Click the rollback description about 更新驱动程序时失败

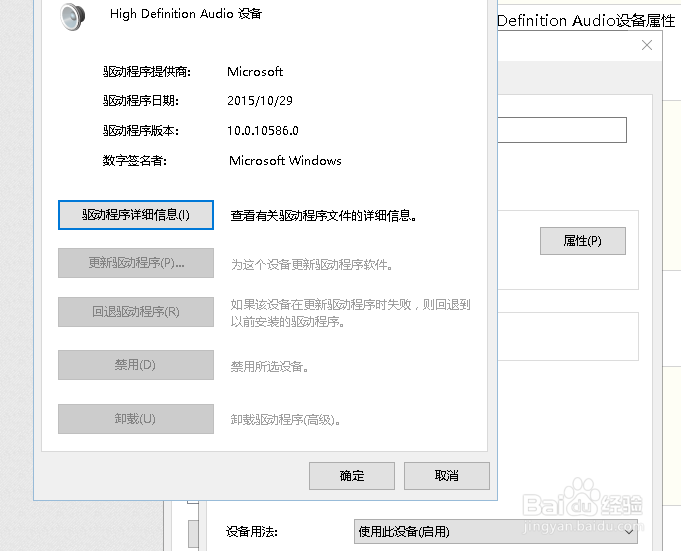pyautogui.click(x=350, y=313)
